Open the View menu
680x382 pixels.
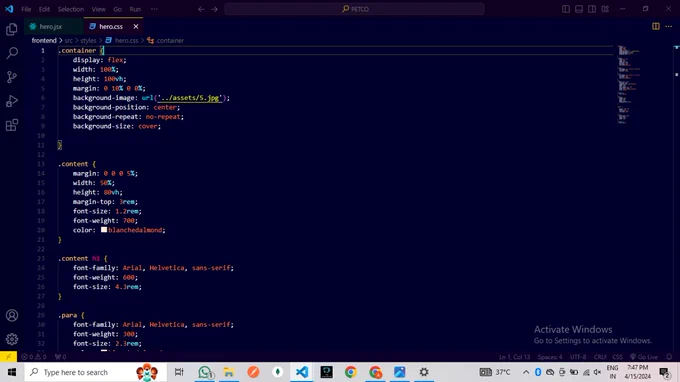pyautogui.click(x=98, y=9)
